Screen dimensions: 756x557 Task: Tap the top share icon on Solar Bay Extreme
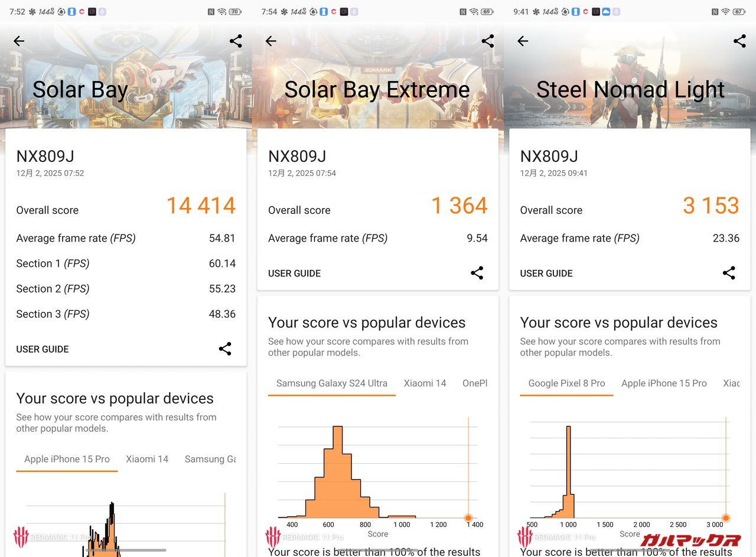[x=488, y=41]
